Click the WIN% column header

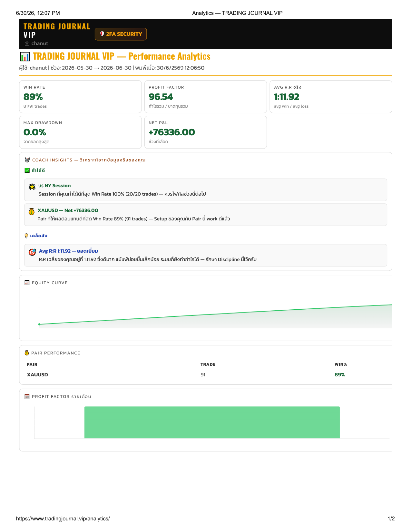click(x=341, y=364)
